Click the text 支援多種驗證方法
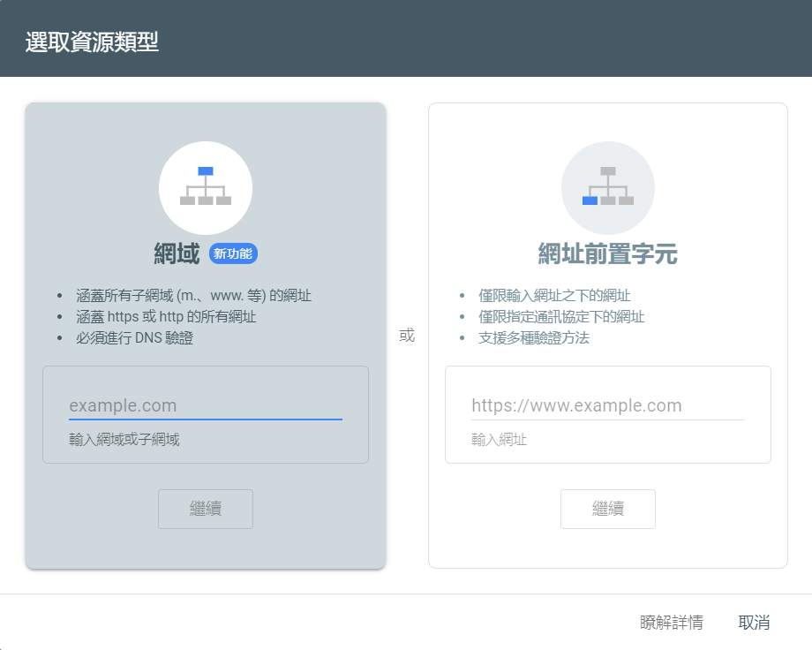812x650 pixels. tap(534, 338)
